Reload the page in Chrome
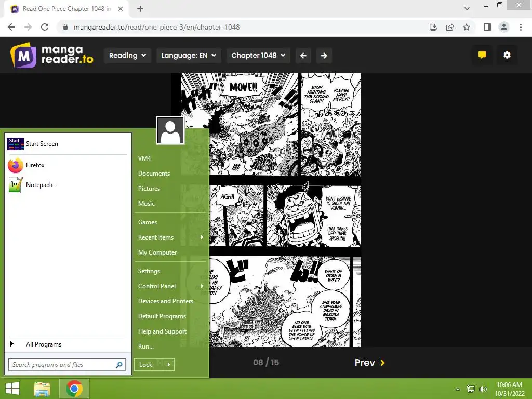Screen dimensions: 532x399 click(45, 27)
